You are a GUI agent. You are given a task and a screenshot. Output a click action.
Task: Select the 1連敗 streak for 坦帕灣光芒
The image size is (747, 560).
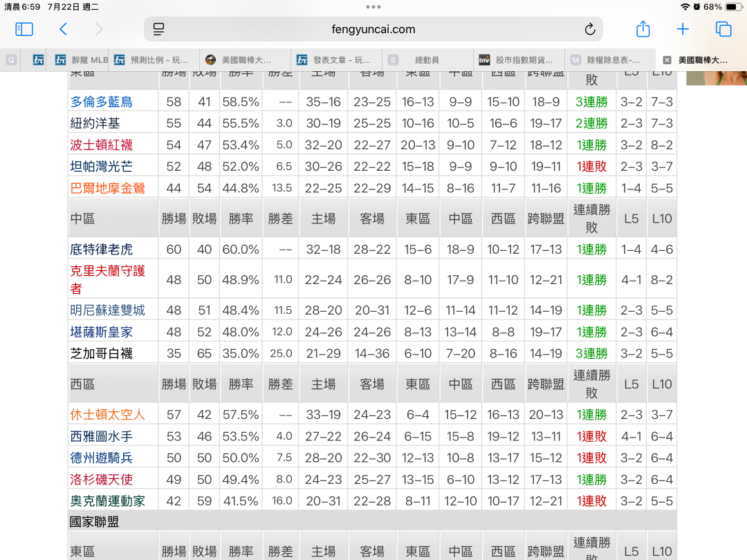(591, 166)
